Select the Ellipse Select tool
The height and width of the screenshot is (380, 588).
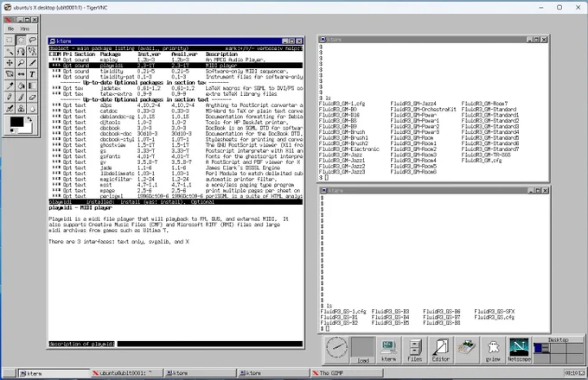pos(21,40)
